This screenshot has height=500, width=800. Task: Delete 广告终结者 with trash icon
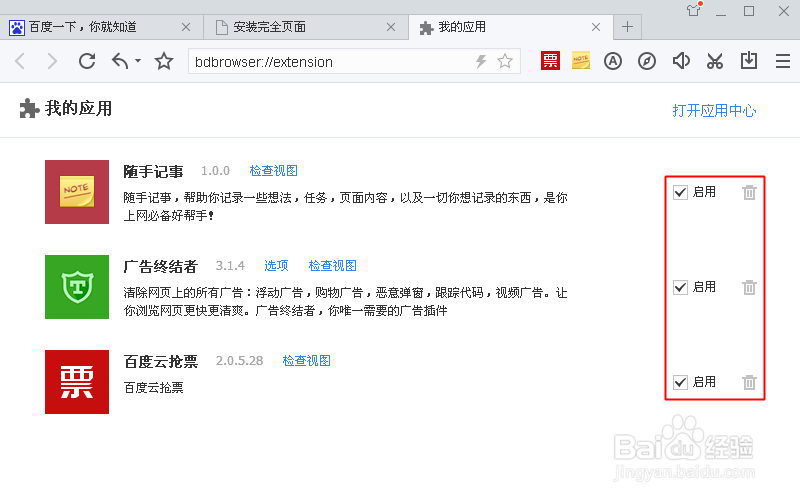tap(749, 287)
